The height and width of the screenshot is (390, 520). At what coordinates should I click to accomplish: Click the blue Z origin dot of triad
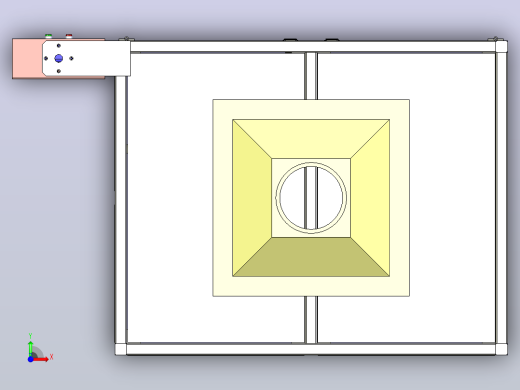[x=30, y=359]
